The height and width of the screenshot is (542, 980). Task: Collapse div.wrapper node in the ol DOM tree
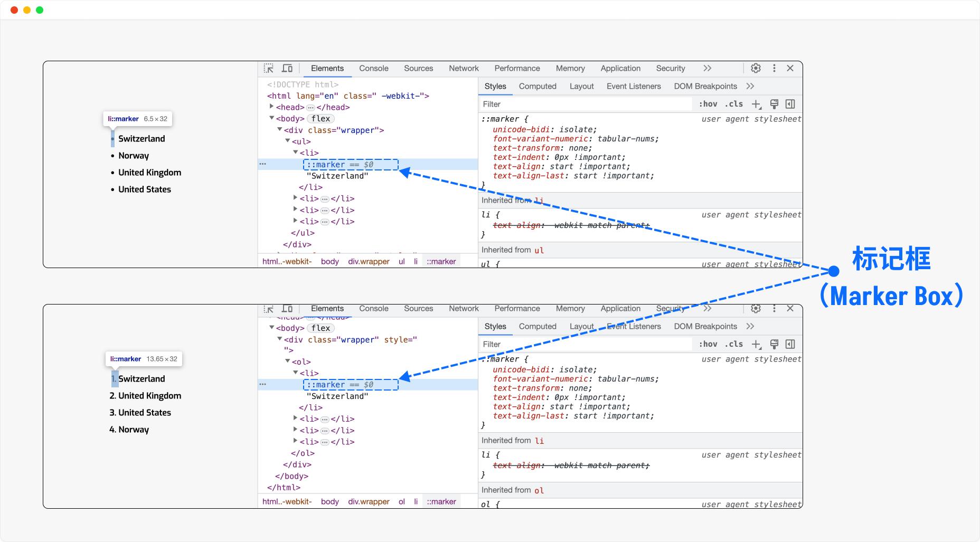point(280,339)
